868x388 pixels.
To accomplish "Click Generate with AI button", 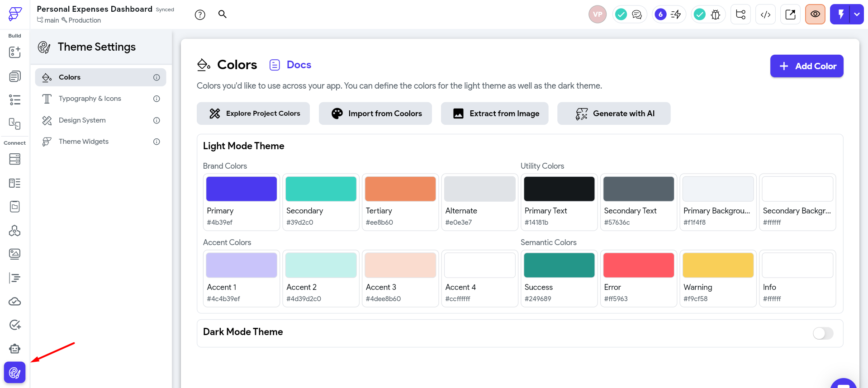I will pyautogui.click(x=613, y=114).
